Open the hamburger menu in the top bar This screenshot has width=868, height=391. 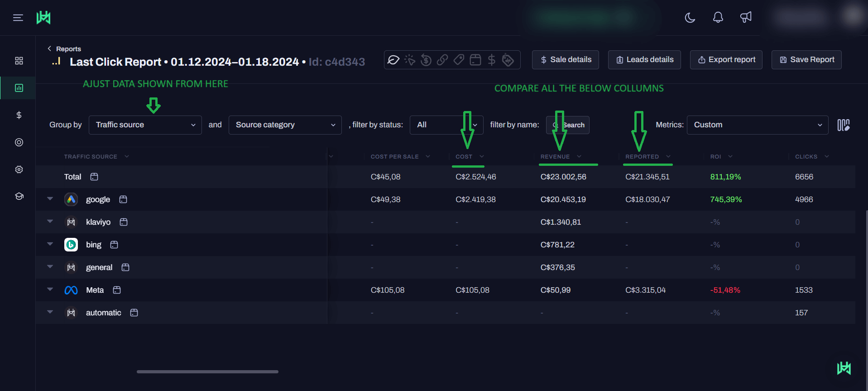[18, 18]
